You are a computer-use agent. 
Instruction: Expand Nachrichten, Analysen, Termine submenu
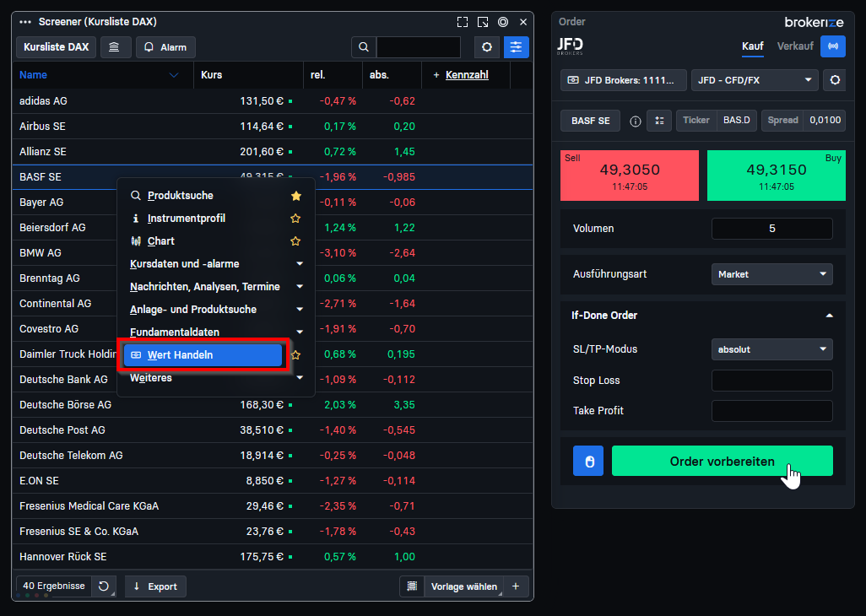coord(216,286)
